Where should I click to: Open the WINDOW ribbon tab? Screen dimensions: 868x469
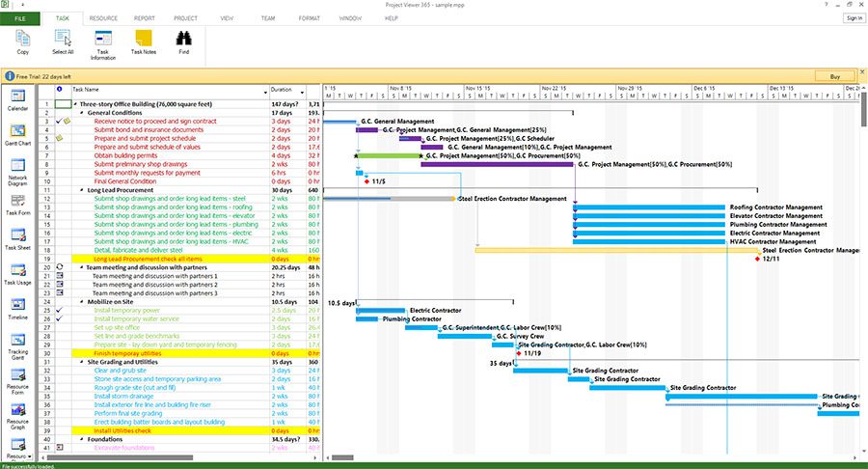click(350, 18)
